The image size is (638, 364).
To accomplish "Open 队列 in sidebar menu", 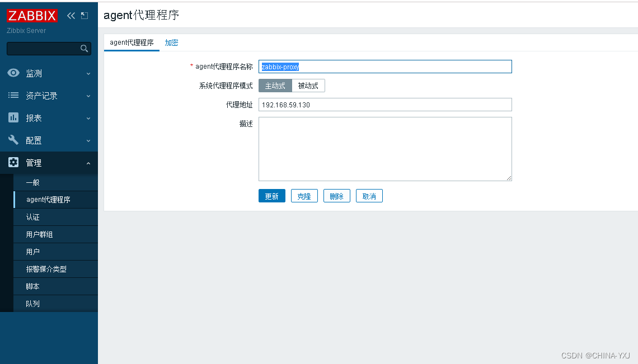I will (55, 304).
